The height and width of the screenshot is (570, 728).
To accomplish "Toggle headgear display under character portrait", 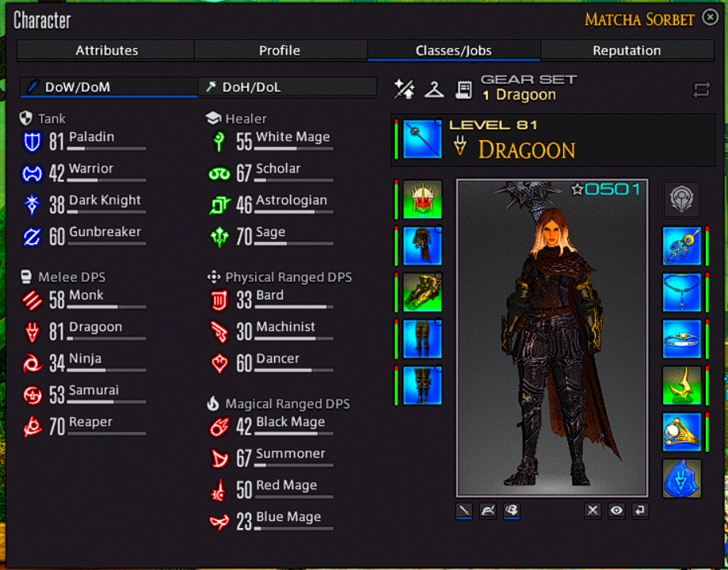I will pos(487,511).
